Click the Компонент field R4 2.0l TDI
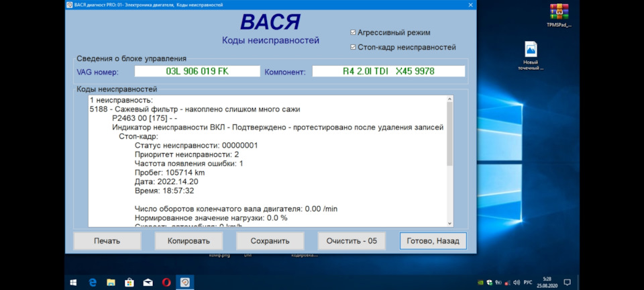This screenshot has height=290, width=644. (x=388, y=71)
